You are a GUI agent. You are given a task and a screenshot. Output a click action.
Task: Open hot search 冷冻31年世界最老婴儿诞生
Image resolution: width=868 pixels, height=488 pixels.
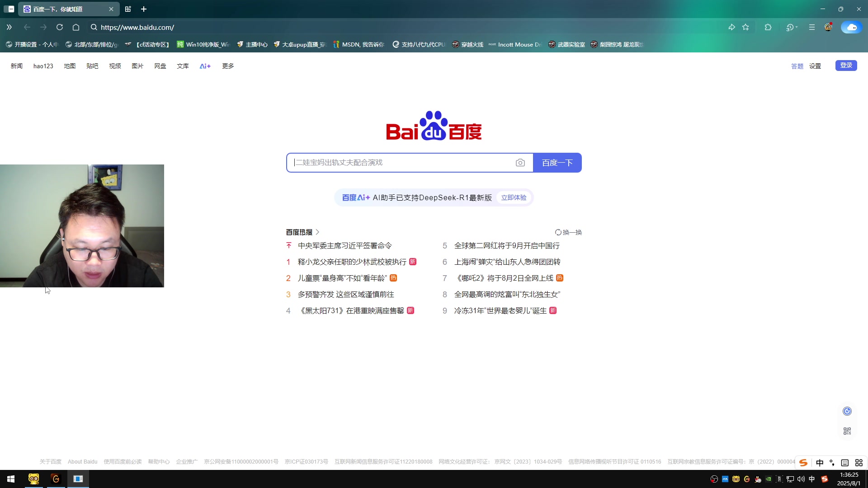(500, 311)
